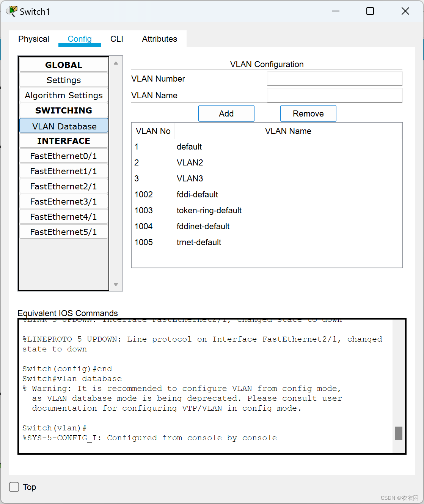Select the INTERFACE section header
The height and width of the screenshot is (504, 424).
point(64,141)
